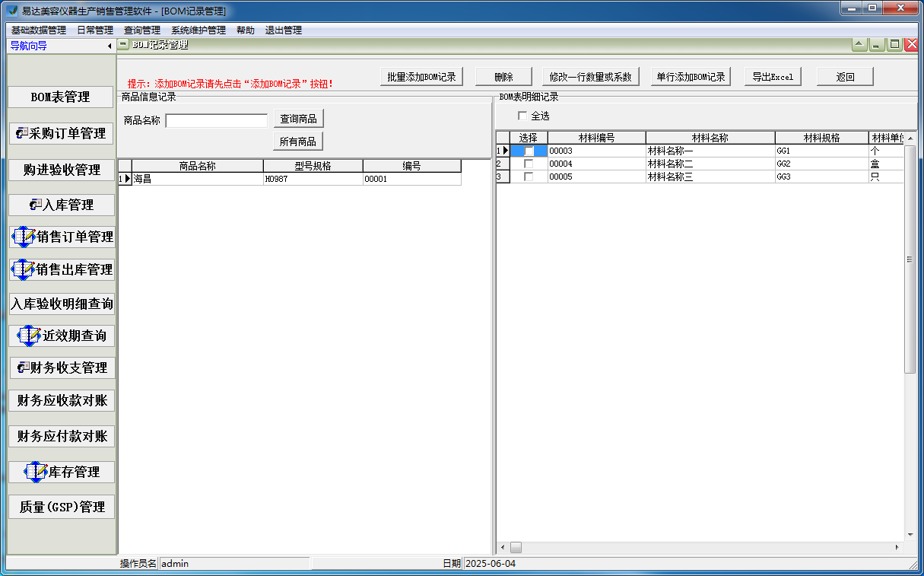
Task: Collapse the 导航向导 navigation panel
Action: tap(109, 46)
